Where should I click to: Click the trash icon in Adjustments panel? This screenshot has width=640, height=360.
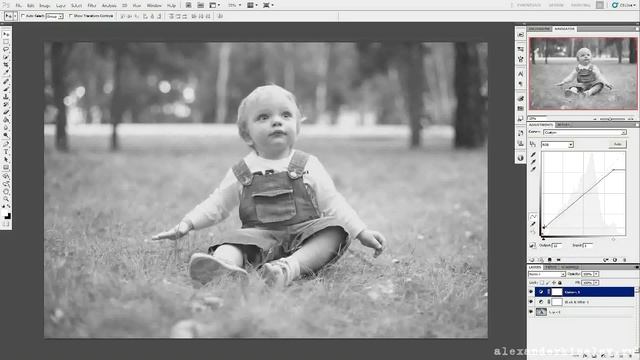[x=624, y=260]
